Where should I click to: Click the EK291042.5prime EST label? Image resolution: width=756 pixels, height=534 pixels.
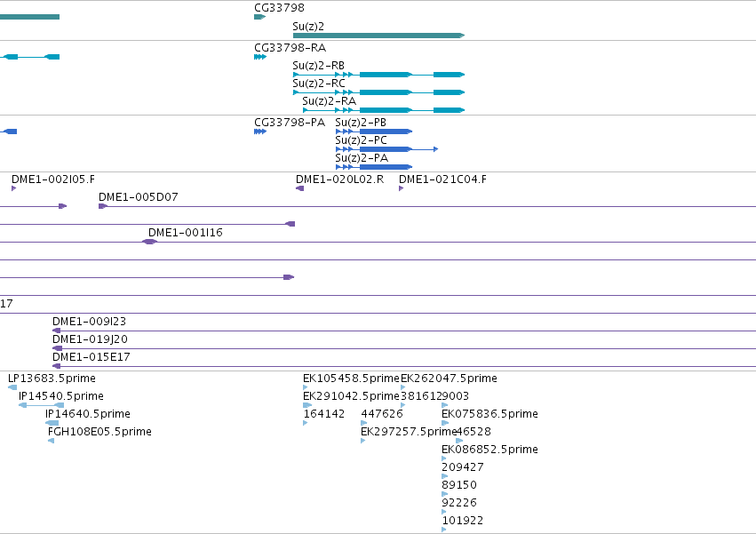351,396
